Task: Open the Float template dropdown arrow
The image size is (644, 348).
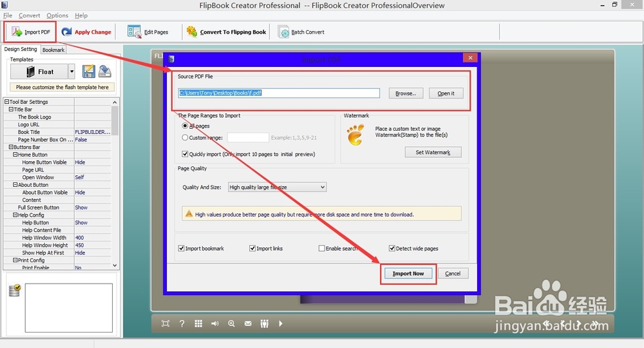Action: pyautogui.click(x=71, y=72)
